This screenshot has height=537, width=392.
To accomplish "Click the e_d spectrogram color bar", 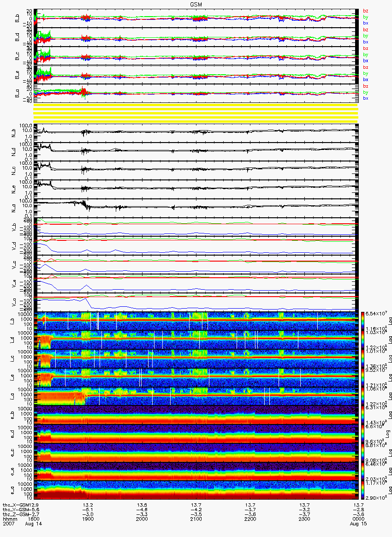I will 362,434.
